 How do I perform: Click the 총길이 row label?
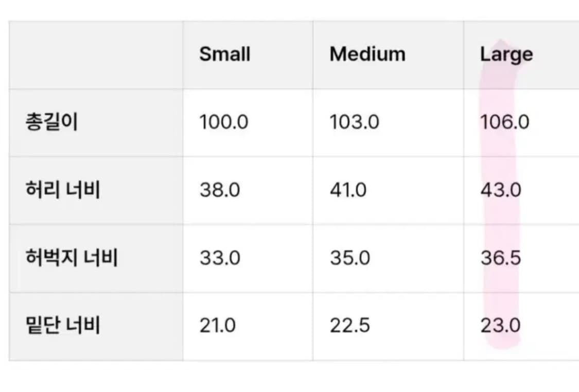pos(51,122)
